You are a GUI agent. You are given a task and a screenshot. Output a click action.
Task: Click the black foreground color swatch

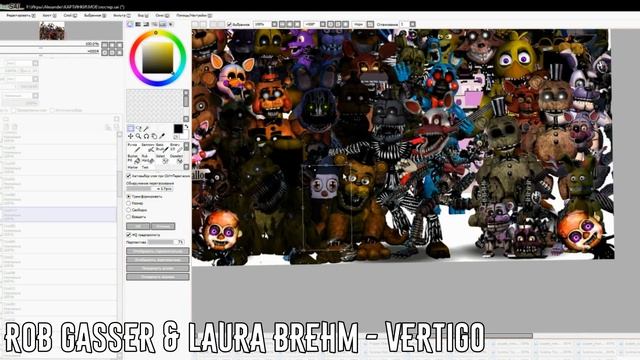tap(178, 129)
